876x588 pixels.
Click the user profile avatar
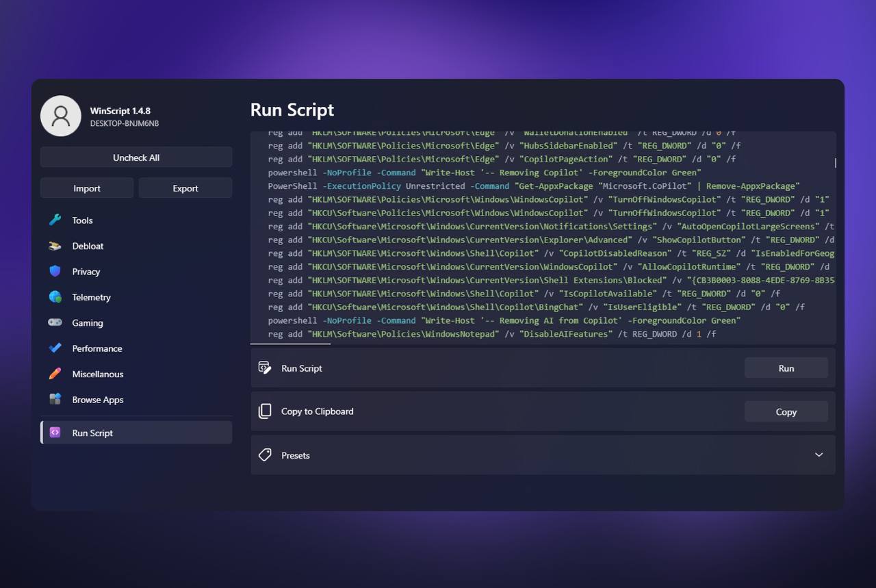click(x=61, y=116)
